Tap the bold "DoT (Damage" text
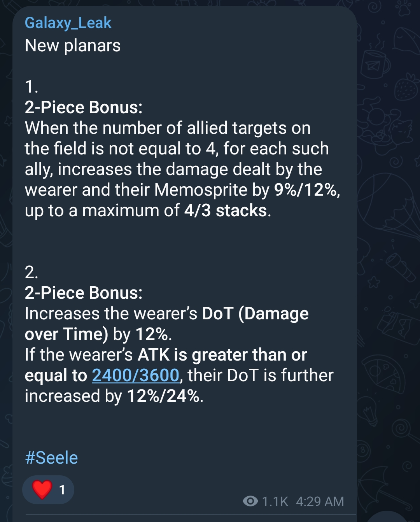The image size is (420, 522). (x=255, y=314)
